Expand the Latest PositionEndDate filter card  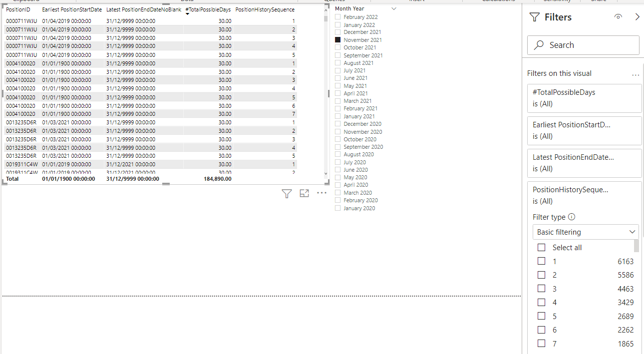584,163
